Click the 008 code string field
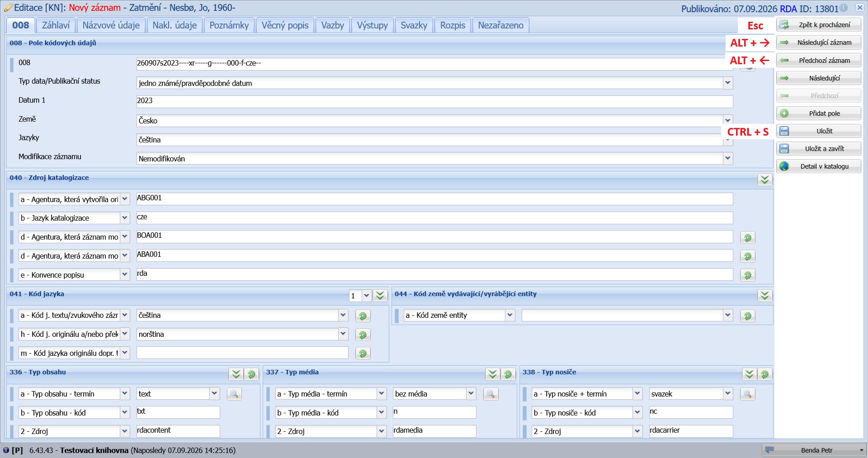Viewport: 868px width, 458px height. click(434, 64)
